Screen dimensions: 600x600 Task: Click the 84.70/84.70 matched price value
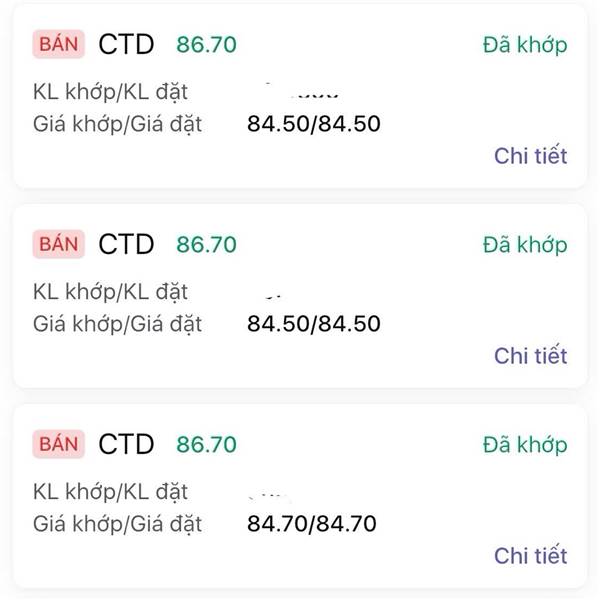point(313,523)
